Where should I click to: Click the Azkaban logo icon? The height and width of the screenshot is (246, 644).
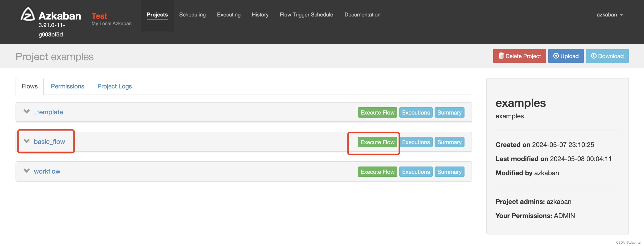[x=27, y=14]
